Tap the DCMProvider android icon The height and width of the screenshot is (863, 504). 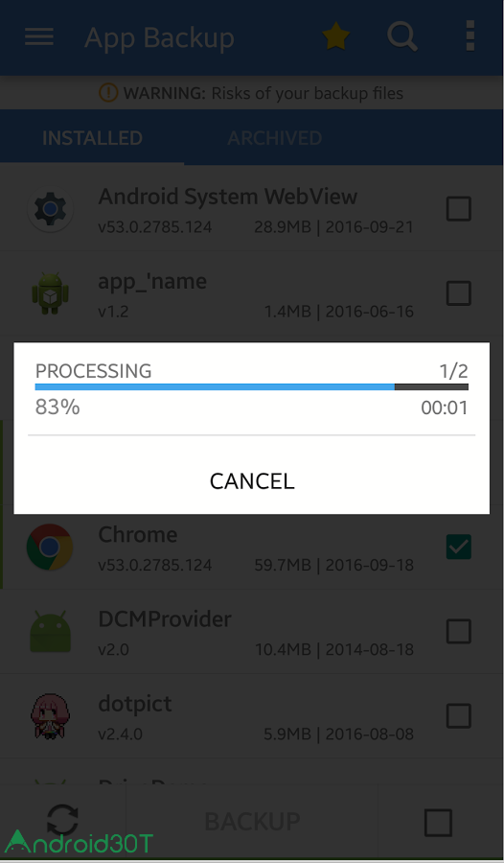[x=50, y=631]
